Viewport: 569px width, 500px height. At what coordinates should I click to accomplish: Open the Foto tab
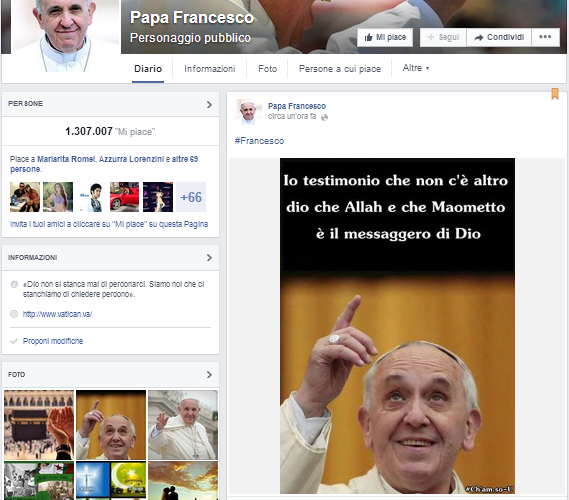(267, 69)
